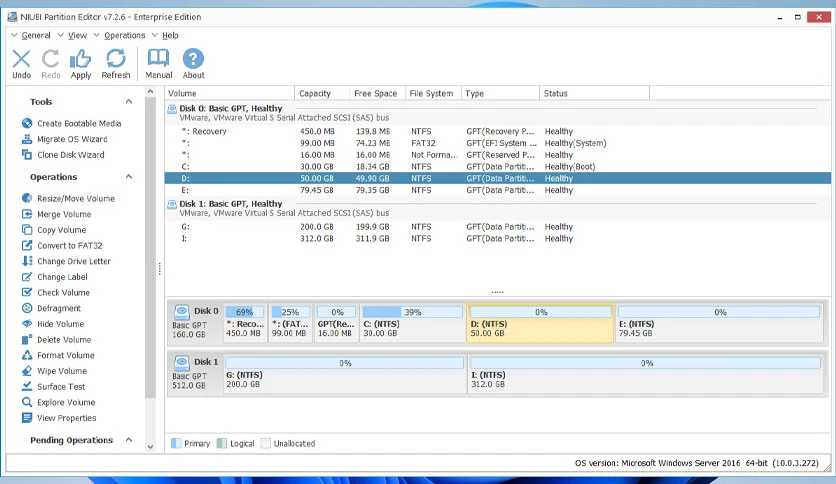Run Check Volume
The height and width of the screenshot is (484, 836).
coord(55,293)
